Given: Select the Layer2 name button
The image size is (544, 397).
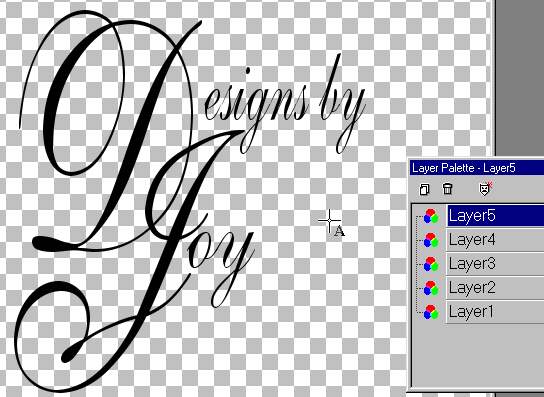Looking at the screenshot, I should pyautogui.click(x=495, y=288).
